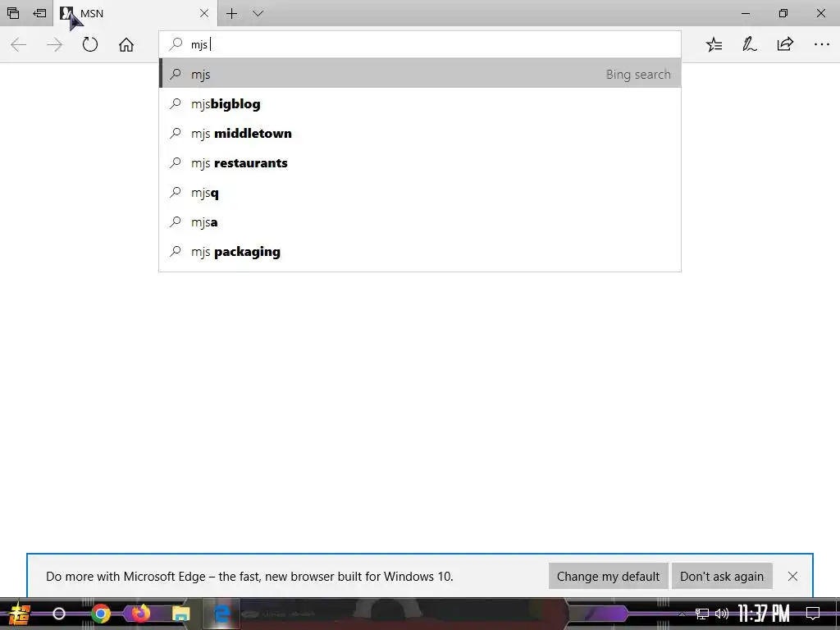Image resolution: width=840 pixels, height=630 pixels.
Task: Close the MSN tab
Action: [204, 13]
